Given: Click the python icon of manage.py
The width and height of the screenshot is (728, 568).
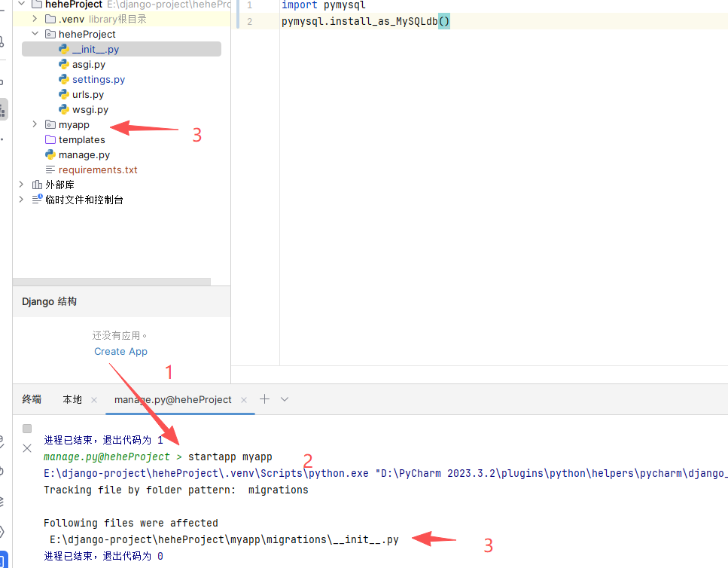Looking at the screenshot, I should pyautogui.click(x=50, y=154).
